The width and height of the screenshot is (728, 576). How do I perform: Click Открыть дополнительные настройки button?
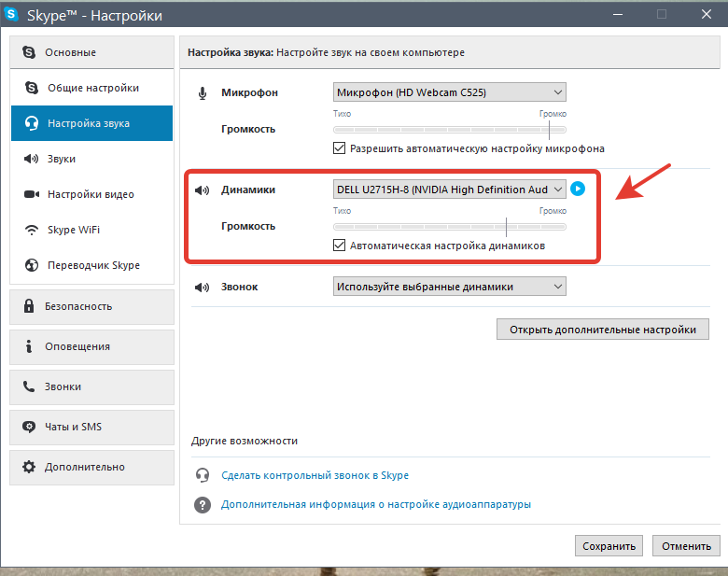[x=603, y=329]
